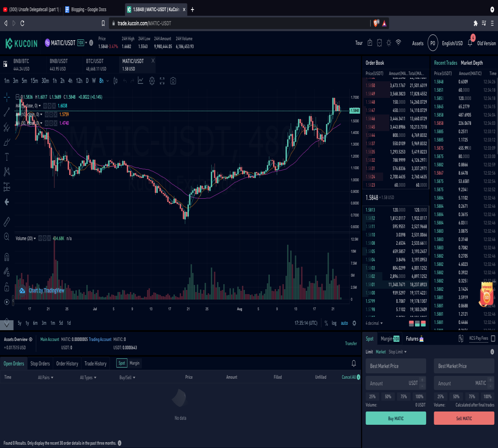Open chart properties gear near auto
This screenshot has width=498, height=448.
click(354, 323)
